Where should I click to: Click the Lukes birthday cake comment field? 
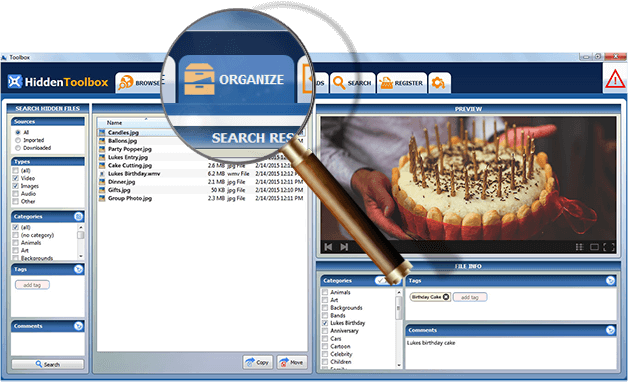click(x=511, y=353)
